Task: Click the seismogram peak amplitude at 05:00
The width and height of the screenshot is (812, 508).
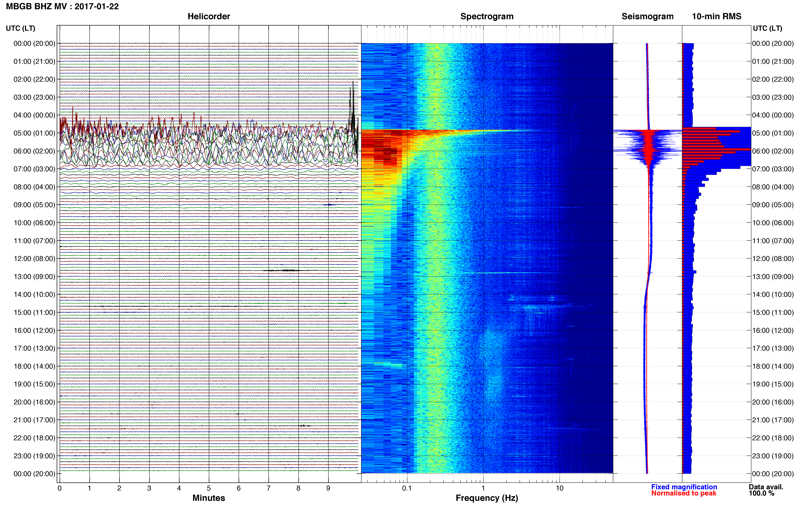Action: [648, 130]
